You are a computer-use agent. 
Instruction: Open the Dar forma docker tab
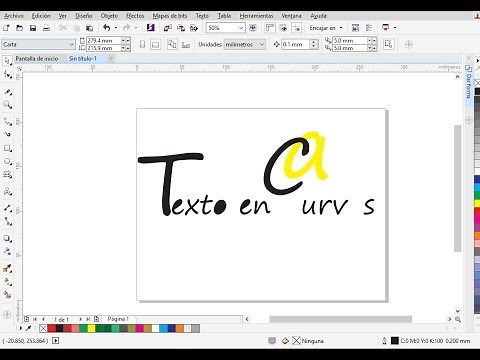click(x=468, y=82)
